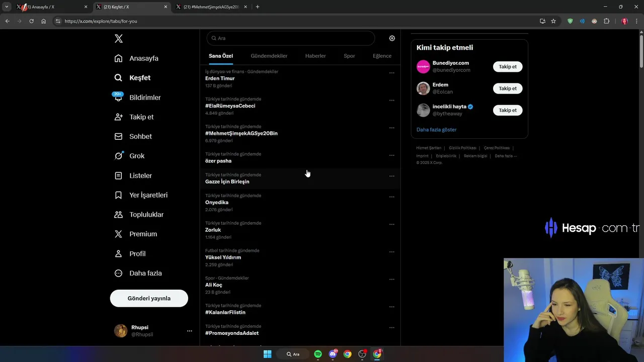Screen dimensions: 644x362
Task: Open Hizmet Şartları footer link
Action: click(429, 148)
